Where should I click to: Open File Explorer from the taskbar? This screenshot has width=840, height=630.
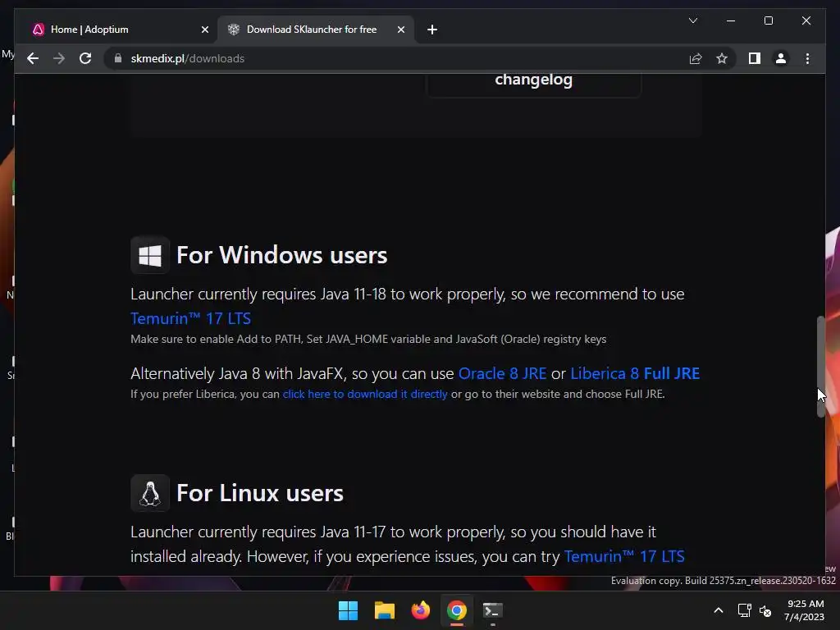pyautogui.click(x=384, y=610)
